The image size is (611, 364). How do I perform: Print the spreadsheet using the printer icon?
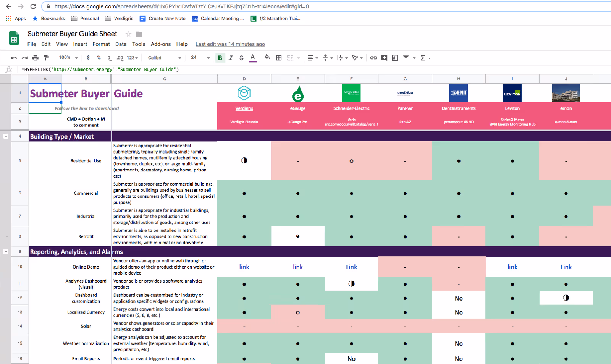click(36, 58)
